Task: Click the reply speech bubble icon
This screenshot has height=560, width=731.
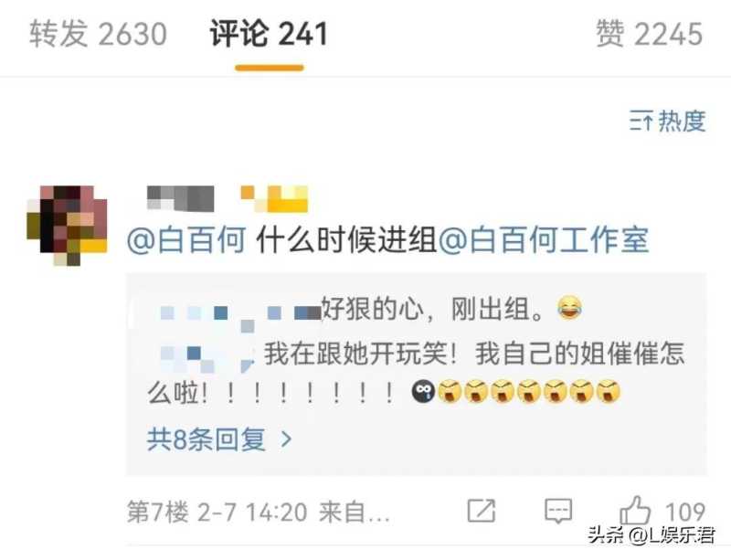Action: 558,511
